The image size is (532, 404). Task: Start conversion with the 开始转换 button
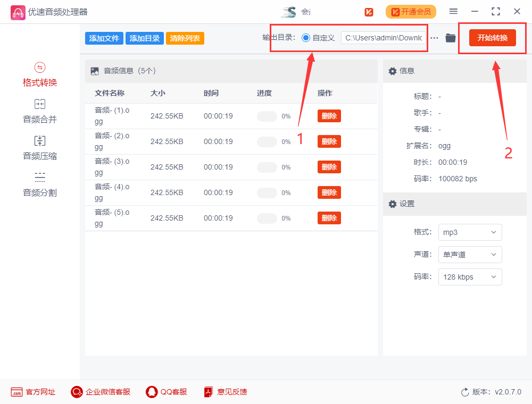[x=492, y=38]
